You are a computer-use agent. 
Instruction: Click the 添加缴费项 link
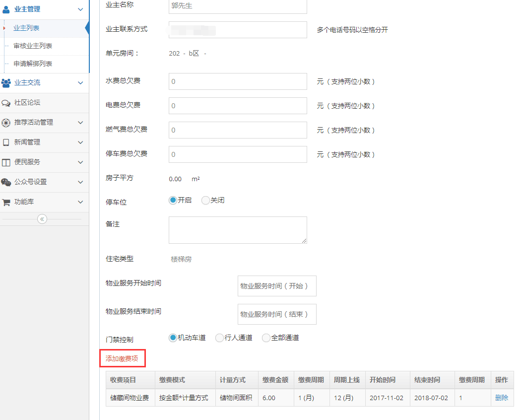coord(122,358)
